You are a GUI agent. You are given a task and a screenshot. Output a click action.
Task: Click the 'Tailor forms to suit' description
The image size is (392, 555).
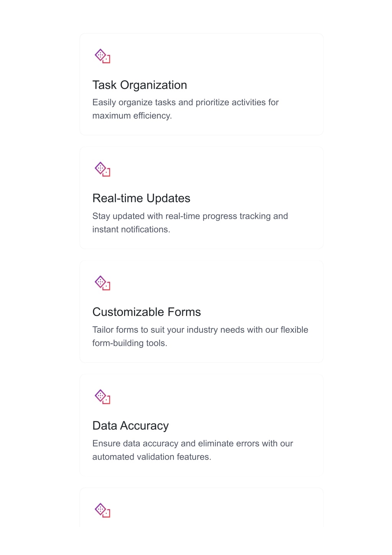point(200,336)
